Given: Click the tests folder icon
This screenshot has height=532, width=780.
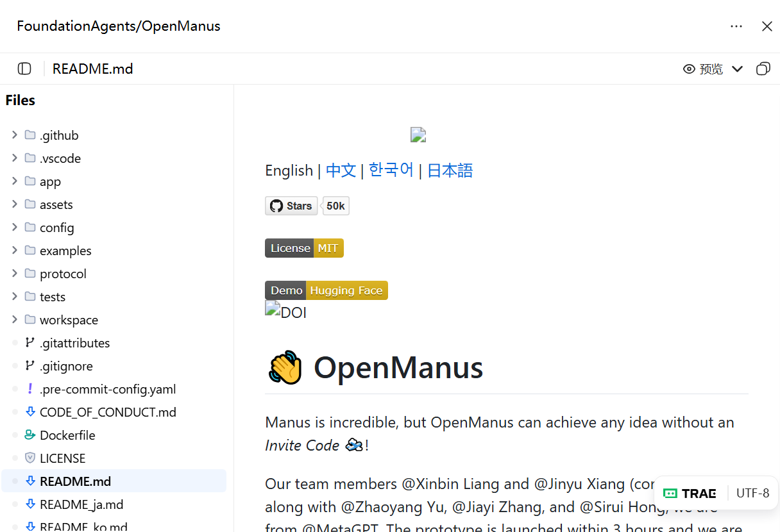Looking at the screenshot, I should (x=30, y=296).
